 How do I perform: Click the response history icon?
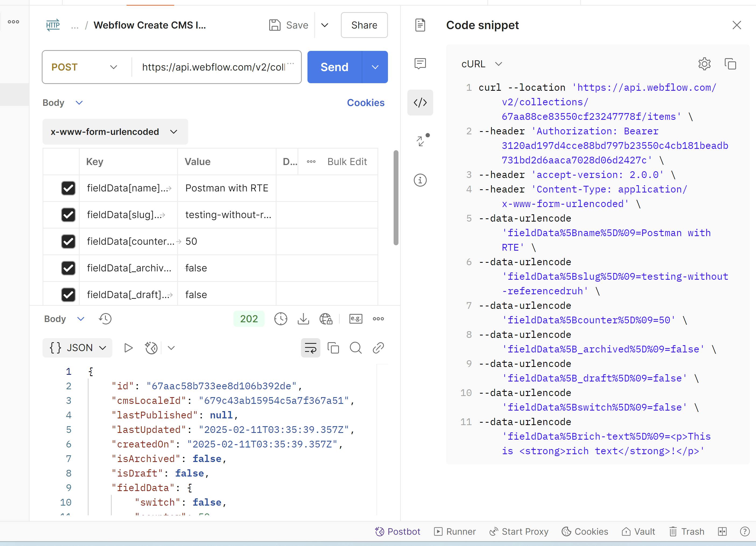[105, 319]
